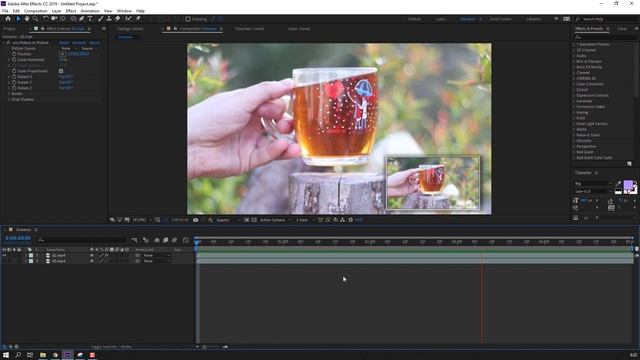Expand the Audio effects category
The width and height of the screenshot is (640, 360).
(x=574, y=56)
